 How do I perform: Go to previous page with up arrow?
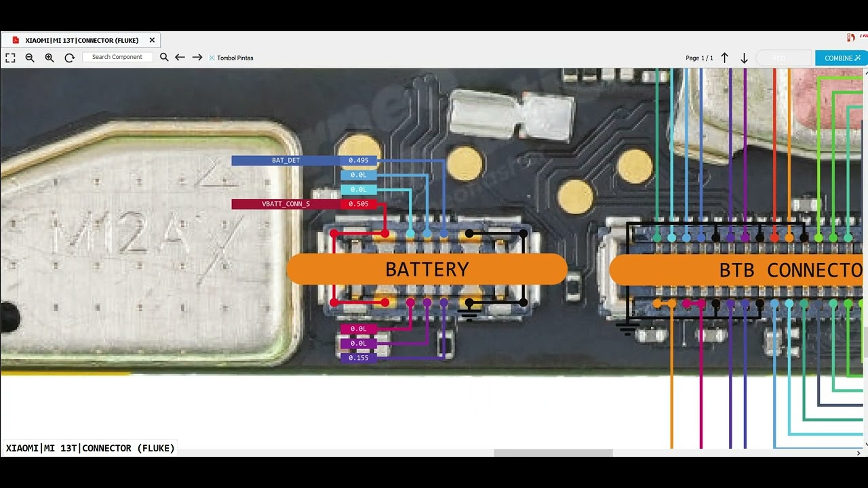click(724, 58)
